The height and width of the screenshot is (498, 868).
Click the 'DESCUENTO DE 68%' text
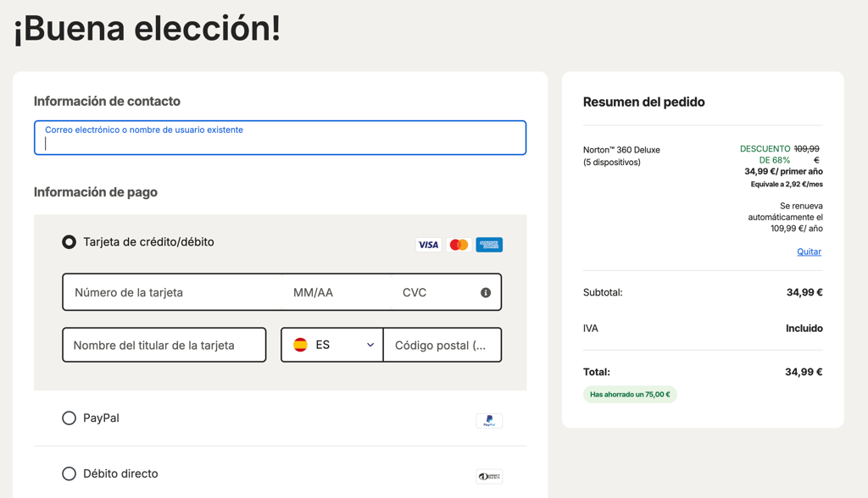point(765,154)
